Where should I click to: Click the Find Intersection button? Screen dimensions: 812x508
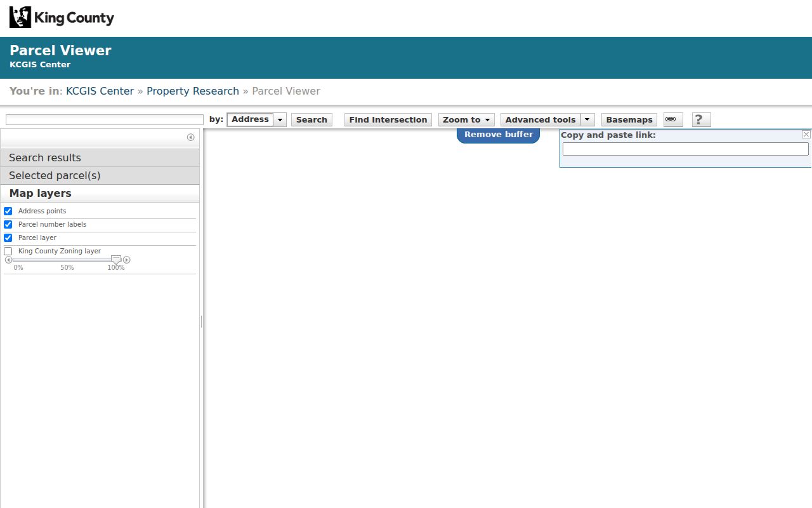pos(388,119)
